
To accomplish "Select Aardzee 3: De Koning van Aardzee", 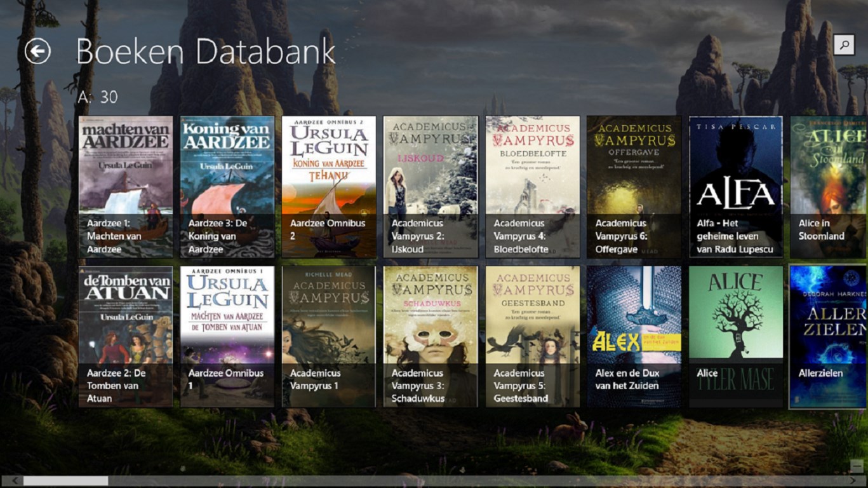I will tap(227, 187).
